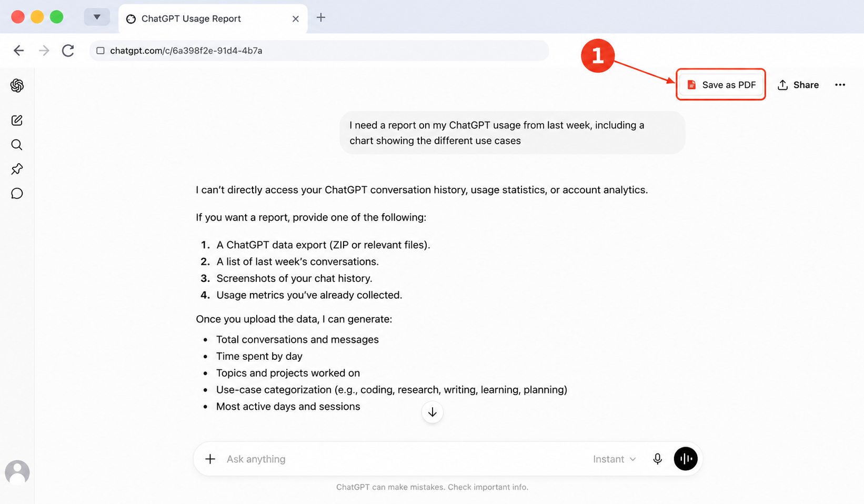Image resolution: width=864 pixels, height=504 pixels.
Task: Click the user message bubble about usage report
Action: click(x=513, y=133)
